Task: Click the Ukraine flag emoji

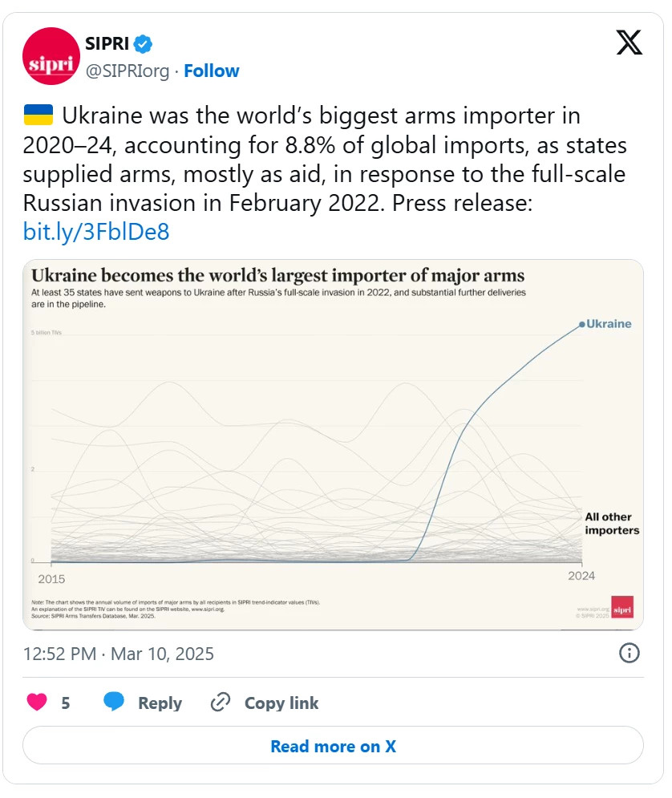Action: 38,115
